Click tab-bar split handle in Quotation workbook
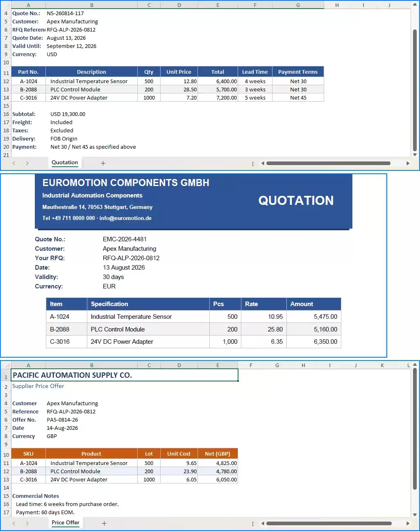The image size is (420, 531). point(253,163)
